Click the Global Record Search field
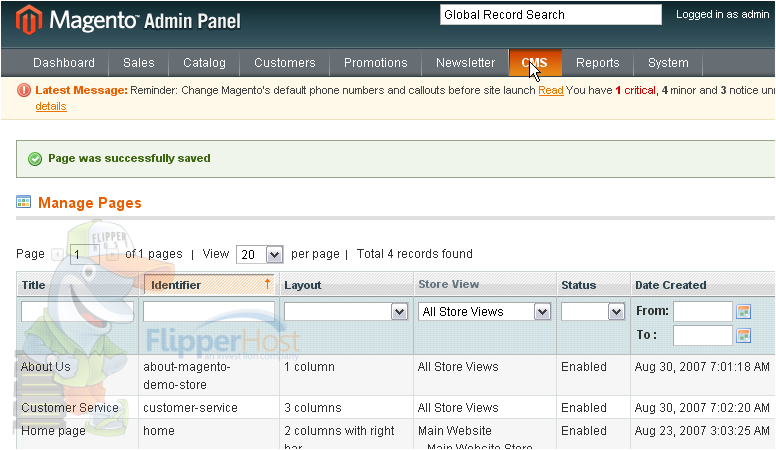This screenshot has height=450, width=776. pyautogui.click(x=551, y=15)
